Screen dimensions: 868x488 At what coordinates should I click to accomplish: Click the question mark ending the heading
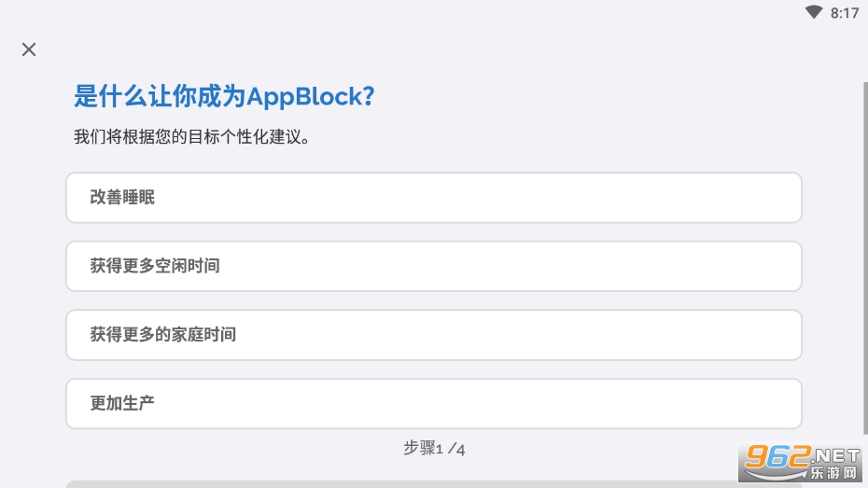(x=370, y=96)
